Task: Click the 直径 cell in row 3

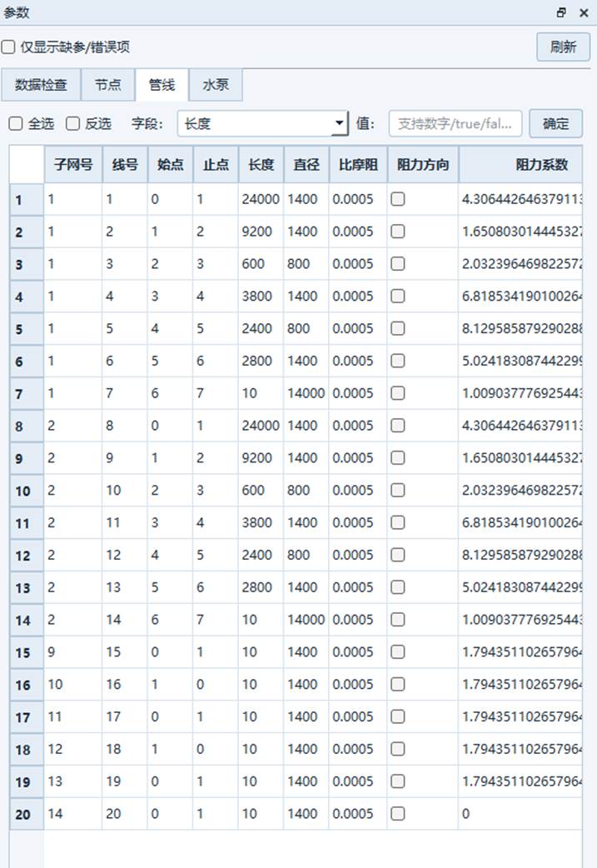Action: tap(306, 264)
